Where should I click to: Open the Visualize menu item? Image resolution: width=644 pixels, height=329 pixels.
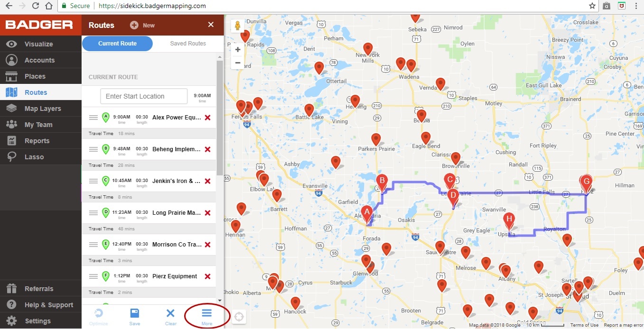(x=41, y=44)
